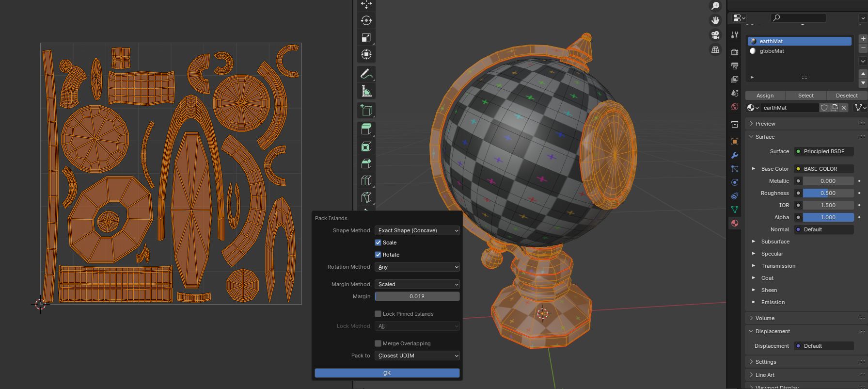Open the Object Data mesh tab
The width and height of the screenshot is (868, 389).
(x=735, y=210)
